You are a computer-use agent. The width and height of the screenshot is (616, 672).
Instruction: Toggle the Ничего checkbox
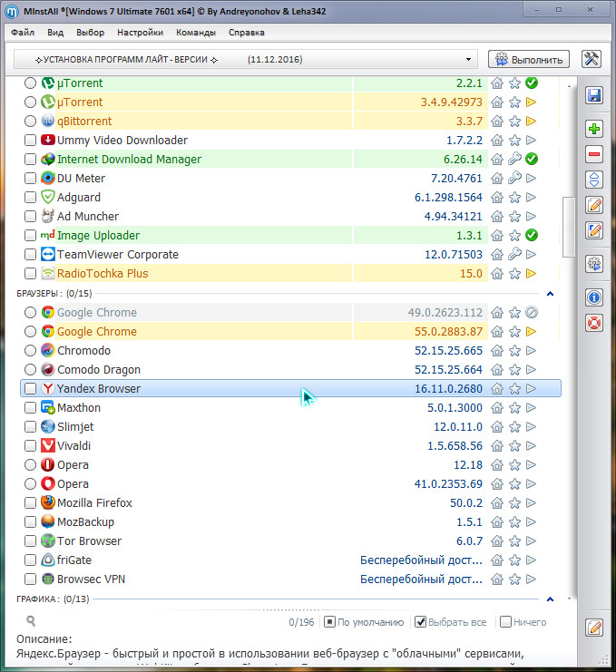coord(506,622)
